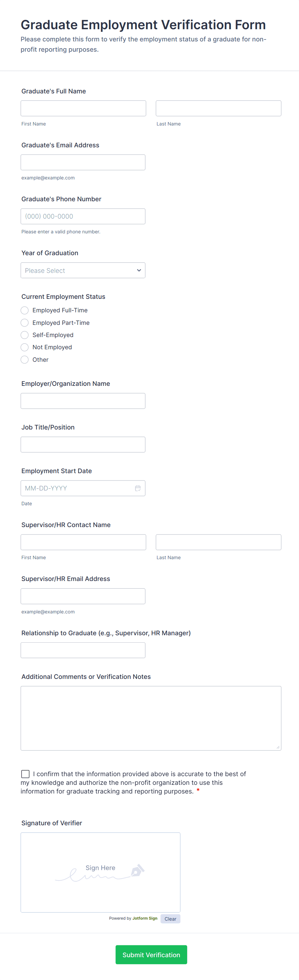The width and height of the screenshot is (299, 980).
Task: Check the accuracy confirmation checkbox
Action: pyautogui.click(x=25, y=774)
